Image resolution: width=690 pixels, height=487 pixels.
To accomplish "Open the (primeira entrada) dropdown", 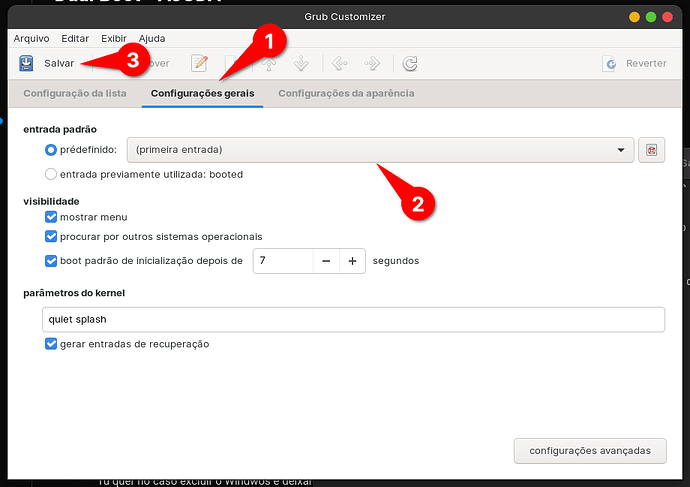I will [x=380, y=150].
